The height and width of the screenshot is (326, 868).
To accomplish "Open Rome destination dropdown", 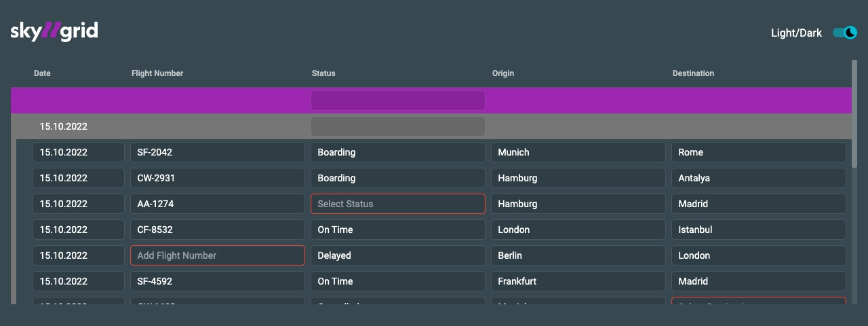I will pos(759,152).
